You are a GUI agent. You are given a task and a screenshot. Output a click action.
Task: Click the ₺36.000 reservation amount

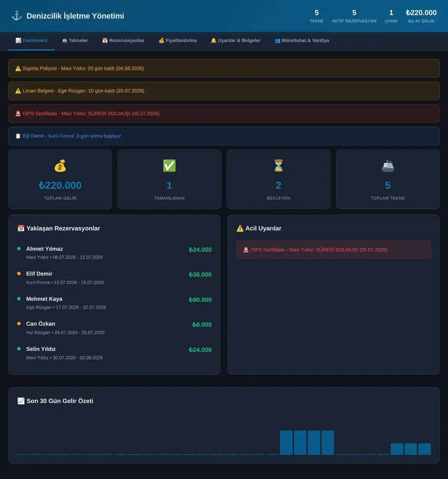click(x=200, y=275)
